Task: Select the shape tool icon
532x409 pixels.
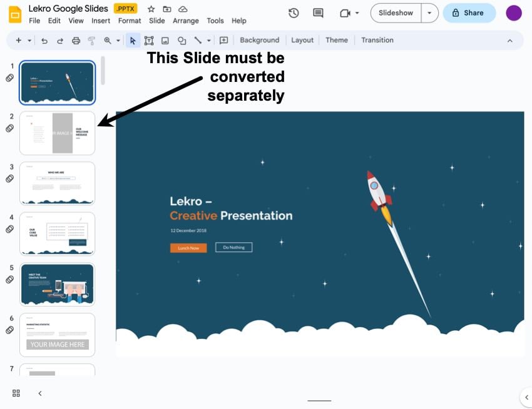Action: tap(182, 41)
